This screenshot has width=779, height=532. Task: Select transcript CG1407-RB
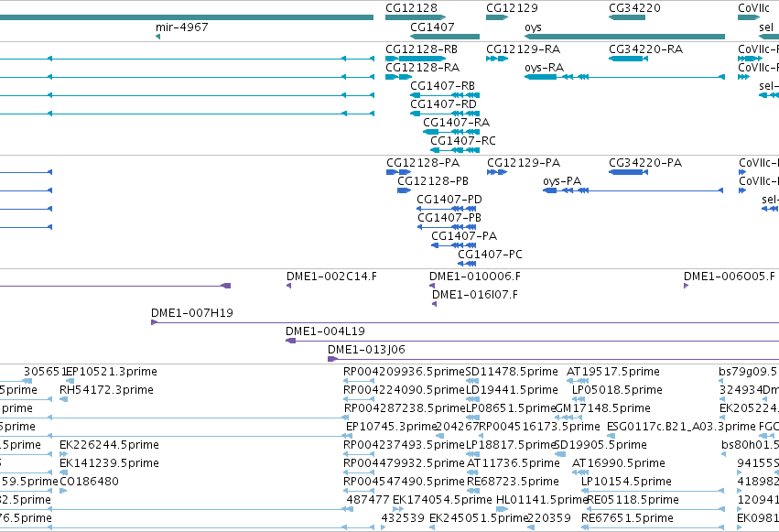pyautogui.click(x=442, y=86)
